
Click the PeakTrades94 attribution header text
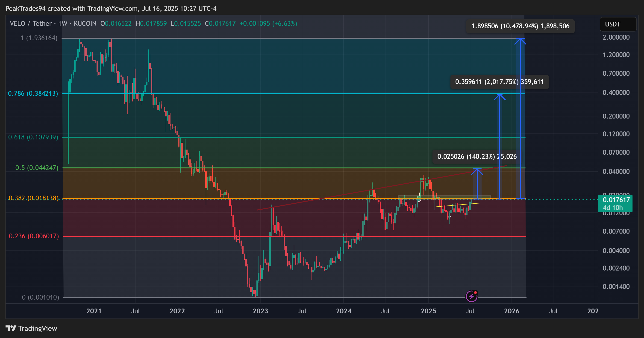click(x=111, y=9)
